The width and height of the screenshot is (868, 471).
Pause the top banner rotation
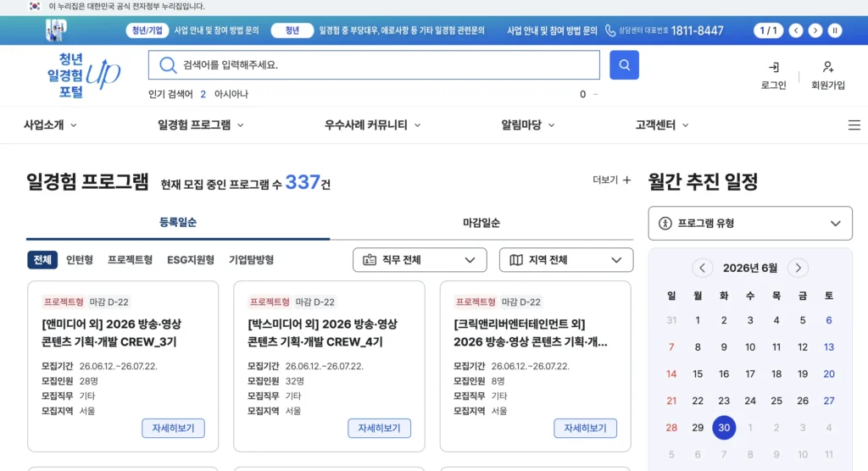click(835, 30)
